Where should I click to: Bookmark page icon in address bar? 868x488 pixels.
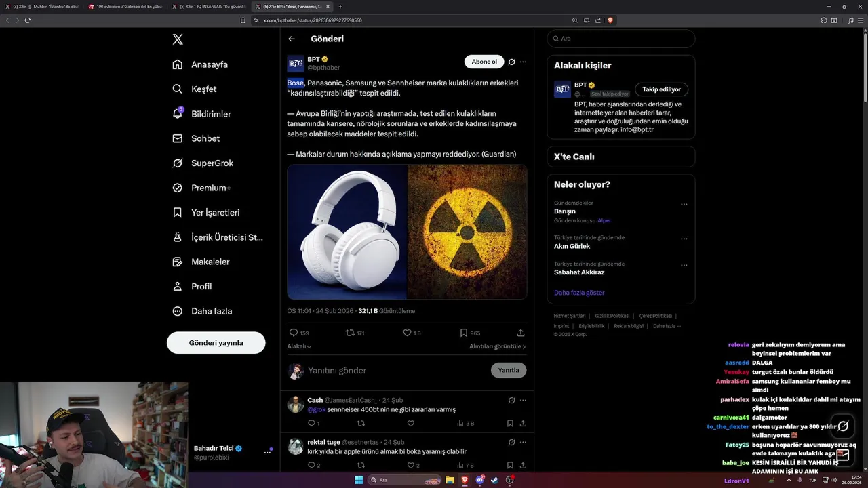click(243, 20)
